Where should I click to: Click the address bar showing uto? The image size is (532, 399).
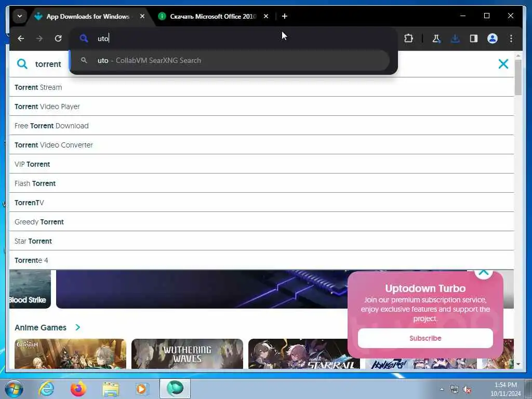click(233, 38)
